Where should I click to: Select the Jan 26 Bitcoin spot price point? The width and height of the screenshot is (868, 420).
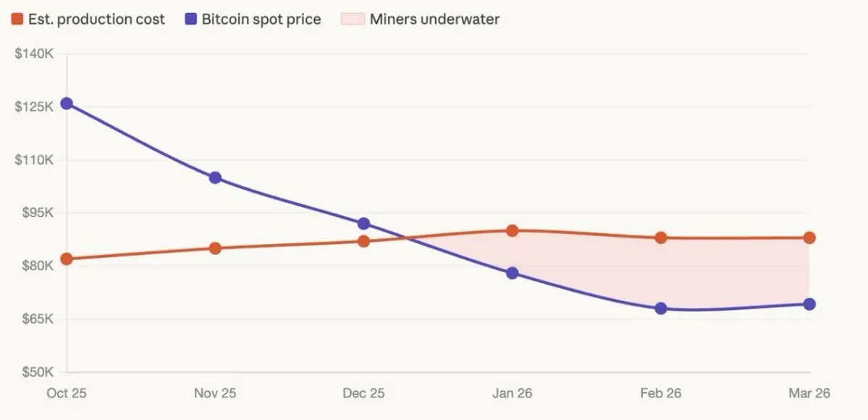512,273
